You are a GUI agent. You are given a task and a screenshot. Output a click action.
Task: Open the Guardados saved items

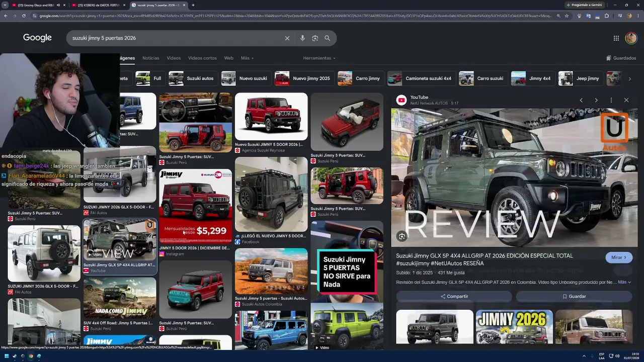pos(621,58)
